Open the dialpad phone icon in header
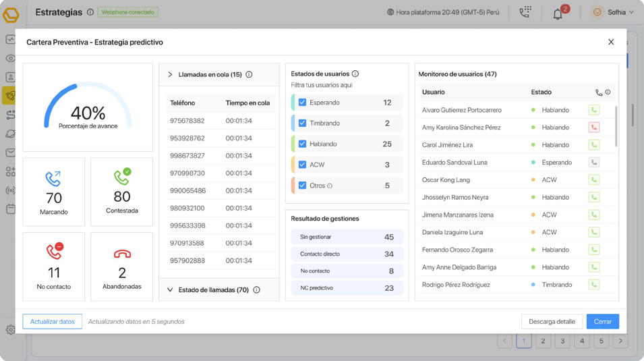Viewport: 644px width, 361px height. [525, 12]
